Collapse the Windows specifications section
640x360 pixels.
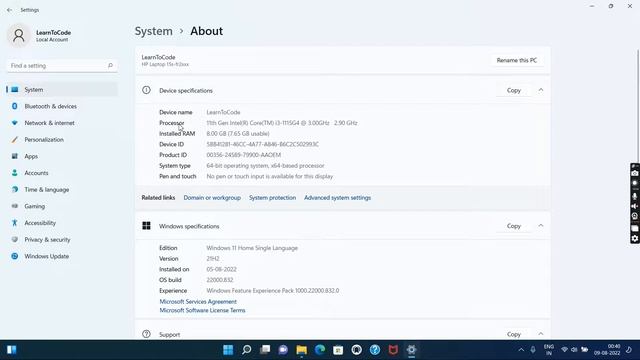click(x=541, y=226)
